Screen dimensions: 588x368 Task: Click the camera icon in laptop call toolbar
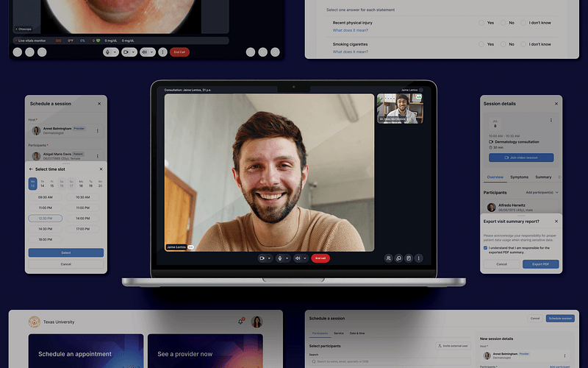point(262,258)
